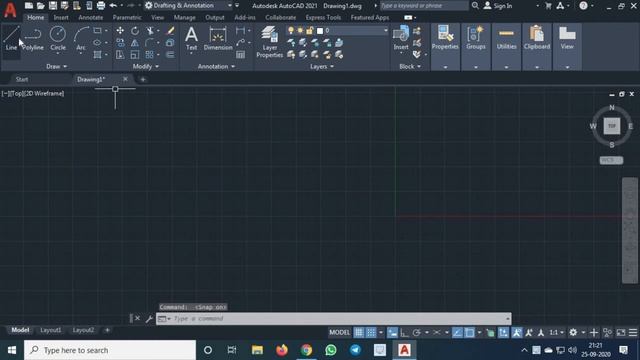Screen dimensions: 640x360
Task: Select the Circle tool
Action: click(x=58, y=38)
